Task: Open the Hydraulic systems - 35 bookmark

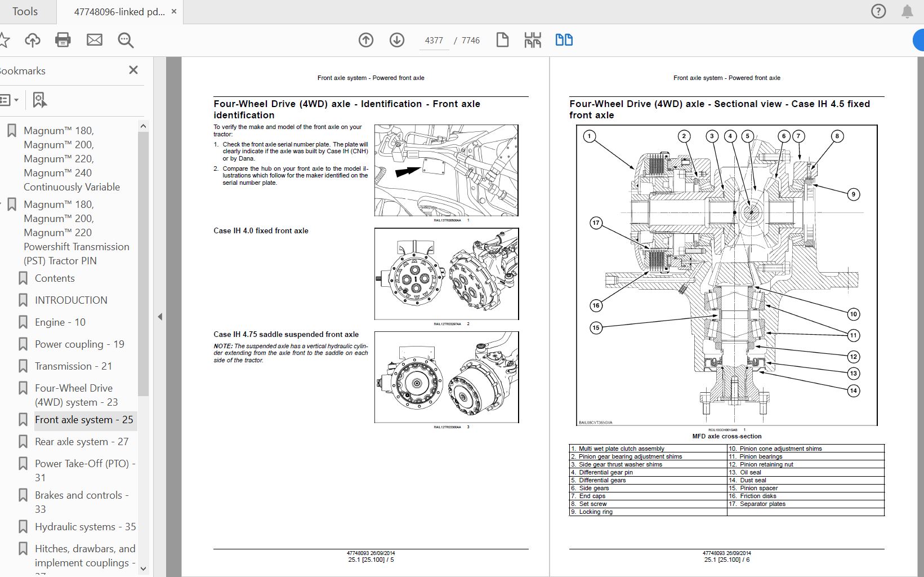Action: 85,527
